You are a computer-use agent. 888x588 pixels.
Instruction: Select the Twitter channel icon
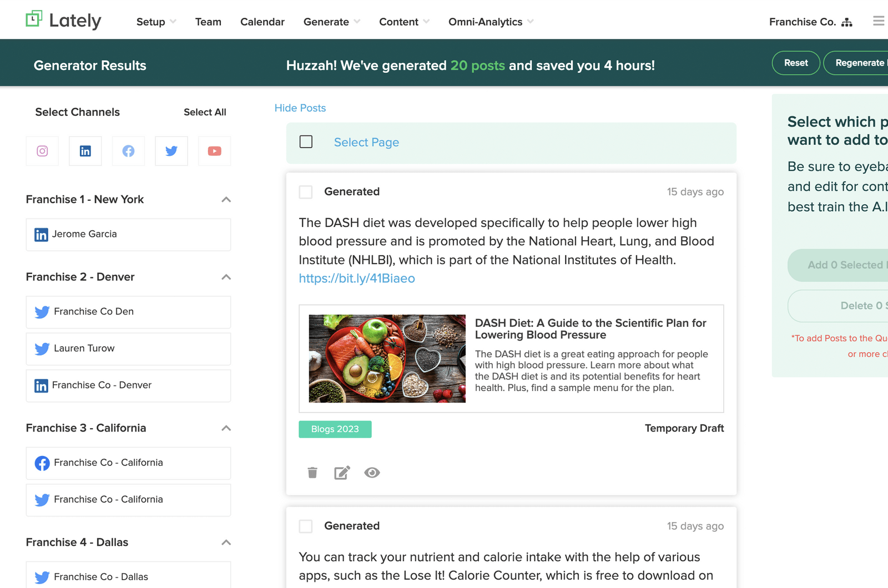click(x=171, y=150)
